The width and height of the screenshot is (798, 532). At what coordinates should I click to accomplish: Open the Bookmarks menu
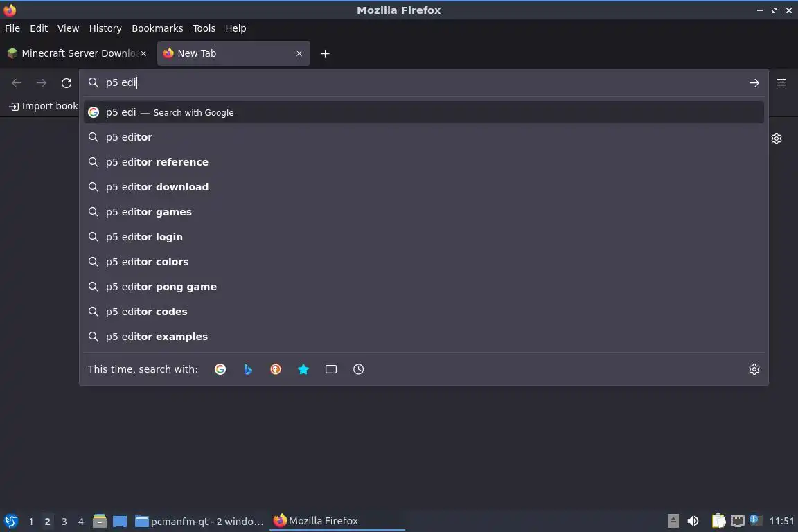(157, 28)
